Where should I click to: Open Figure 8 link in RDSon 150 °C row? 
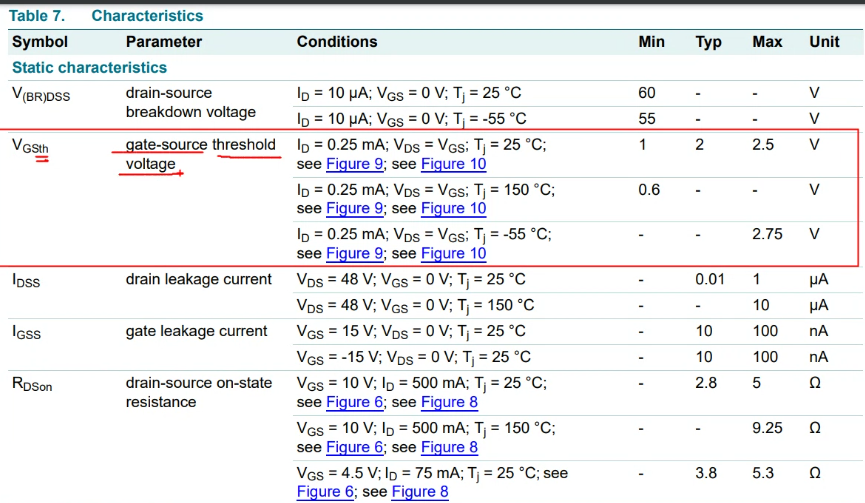449,447
